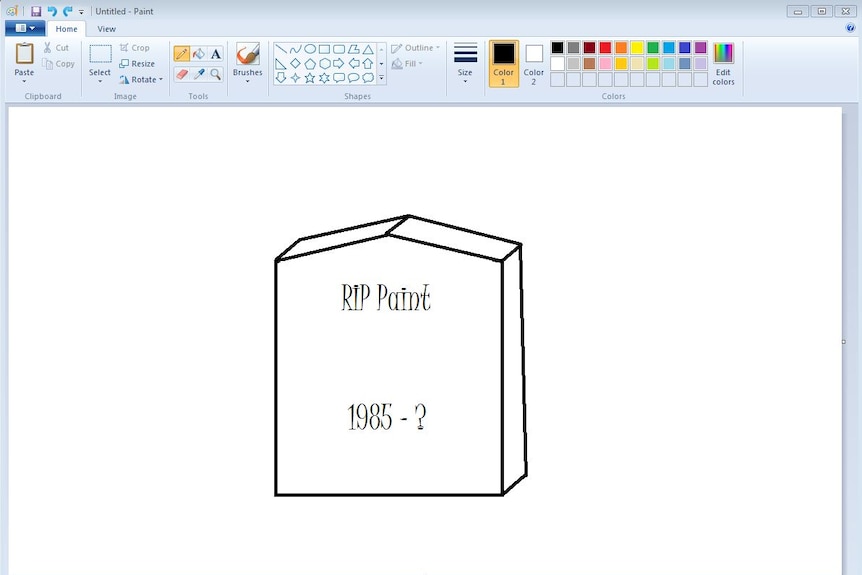Pick the Rounded rectangular callout shape

tap(339, 78)
